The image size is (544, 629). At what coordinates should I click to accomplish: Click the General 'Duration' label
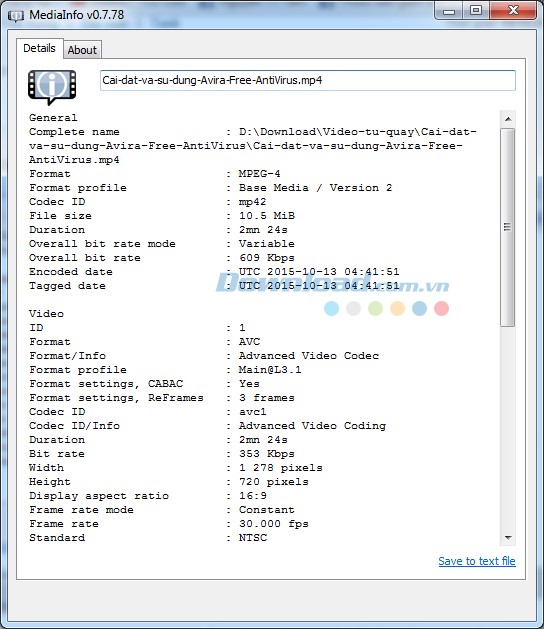[57, 230]
